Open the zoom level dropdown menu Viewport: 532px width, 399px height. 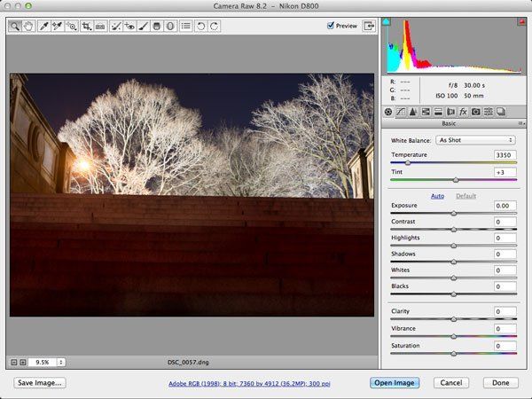click(61, 363)
